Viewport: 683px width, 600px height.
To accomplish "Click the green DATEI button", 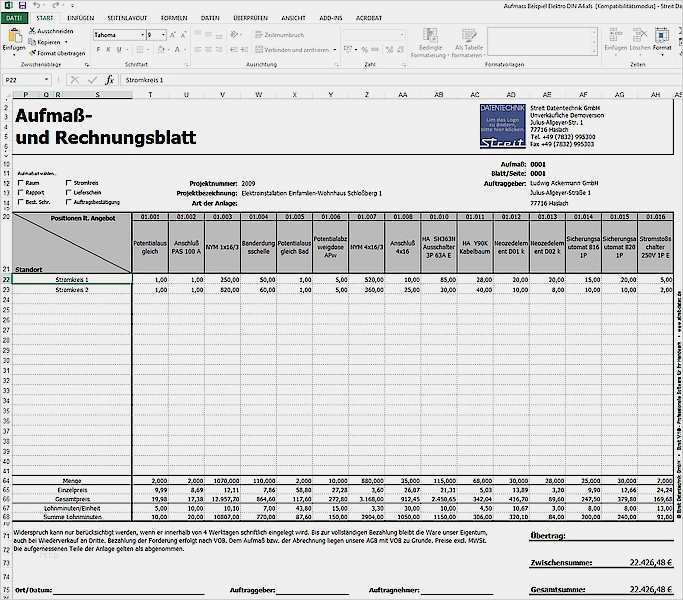I will [x=14, y=18].
